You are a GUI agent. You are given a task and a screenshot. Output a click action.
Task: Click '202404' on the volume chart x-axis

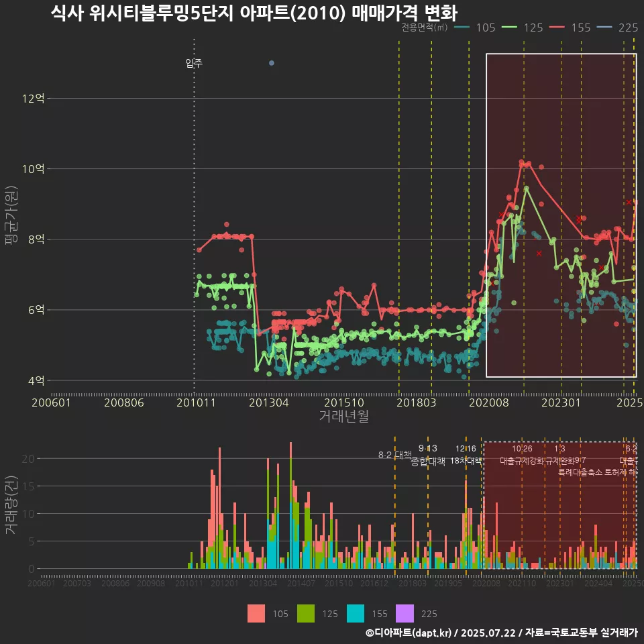pyautogui.click(x=598, y=583)
